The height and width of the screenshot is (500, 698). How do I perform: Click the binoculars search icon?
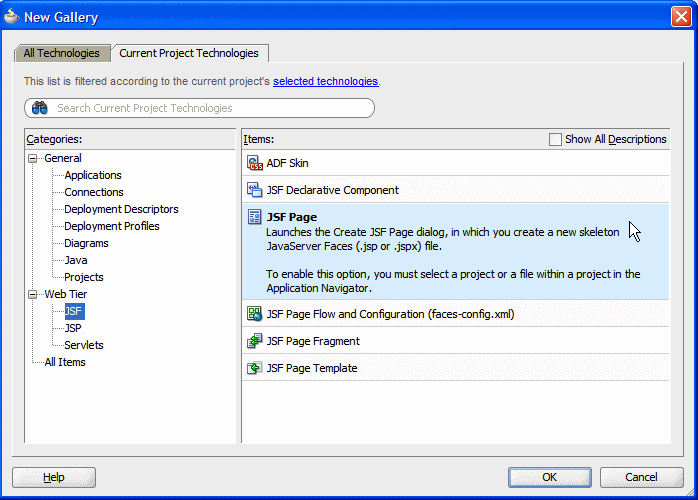pos(40,108)
